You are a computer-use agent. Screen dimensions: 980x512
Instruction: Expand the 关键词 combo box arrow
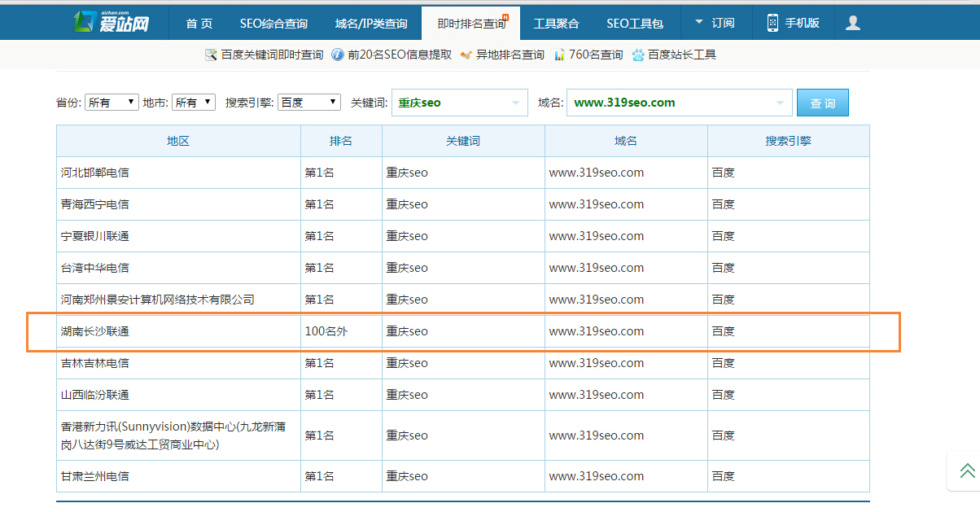(x=515, y=103)
